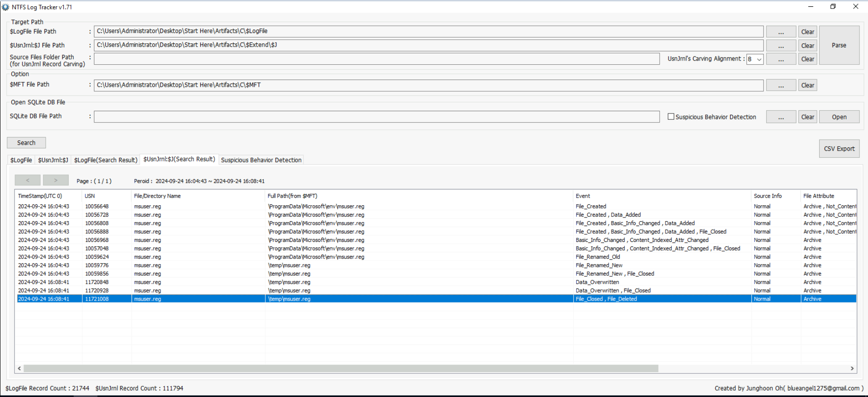Click the Source Info column header
868x397 pixels.
776,196
